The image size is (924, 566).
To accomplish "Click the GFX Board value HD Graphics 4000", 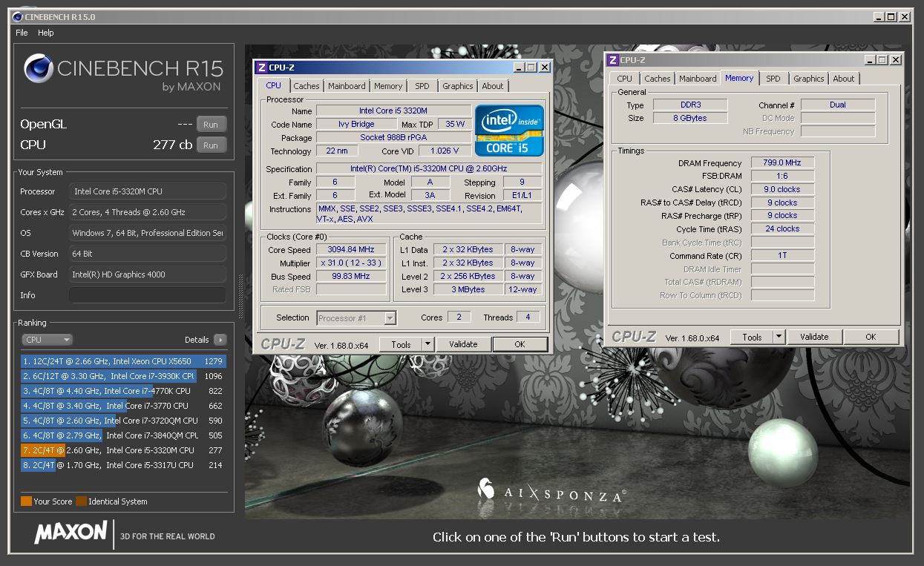I will click(148, 274).
